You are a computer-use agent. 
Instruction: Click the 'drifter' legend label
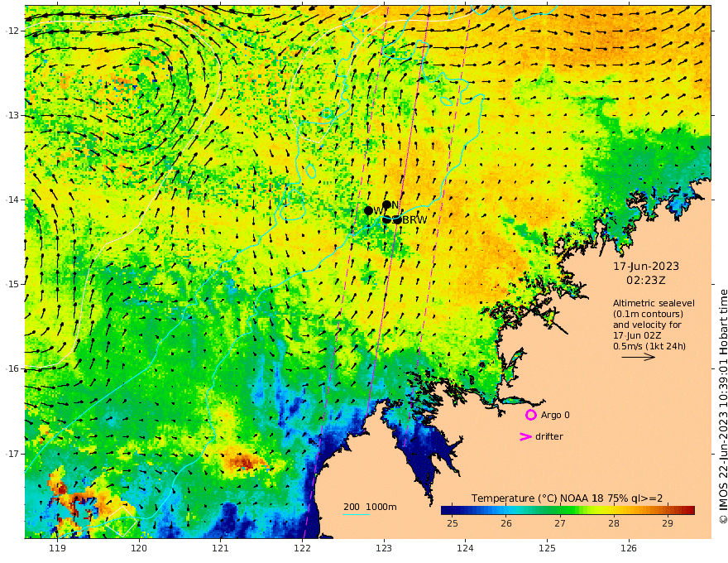[x=549, y=436]
